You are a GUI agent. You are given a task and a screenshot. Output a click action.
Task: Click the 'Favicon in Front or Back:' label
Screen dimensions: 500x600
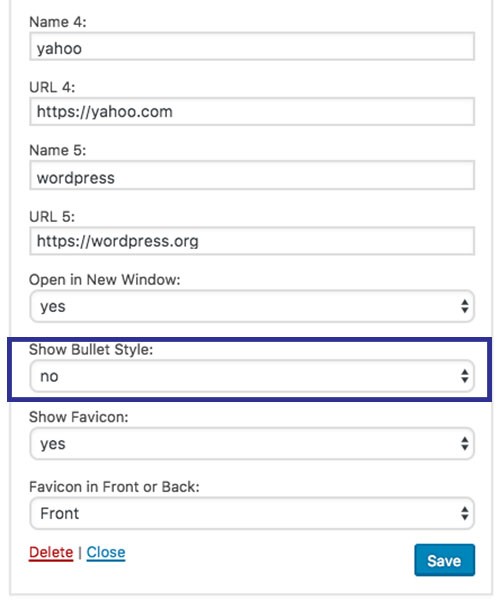pos(114,487)
